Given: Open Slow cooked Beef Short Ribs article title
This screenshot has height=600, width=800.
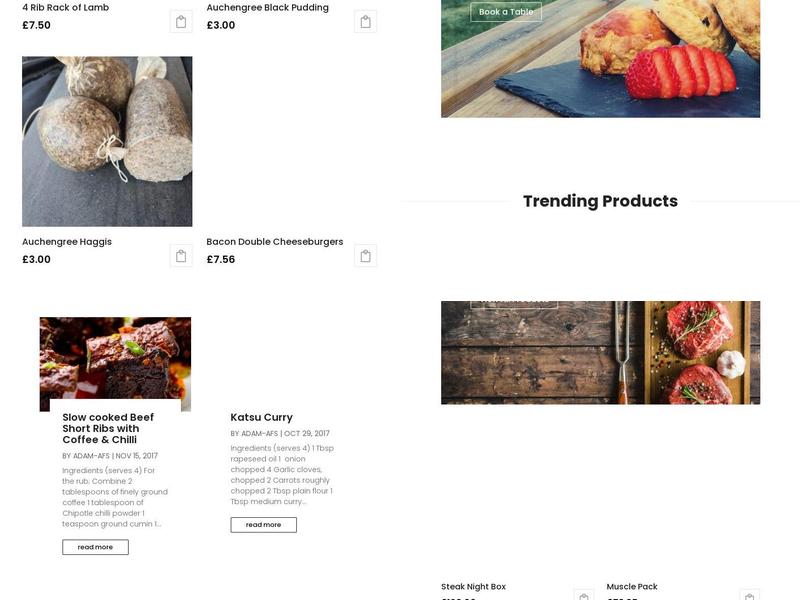Looking at the screenshot, I should coord(108,429).
